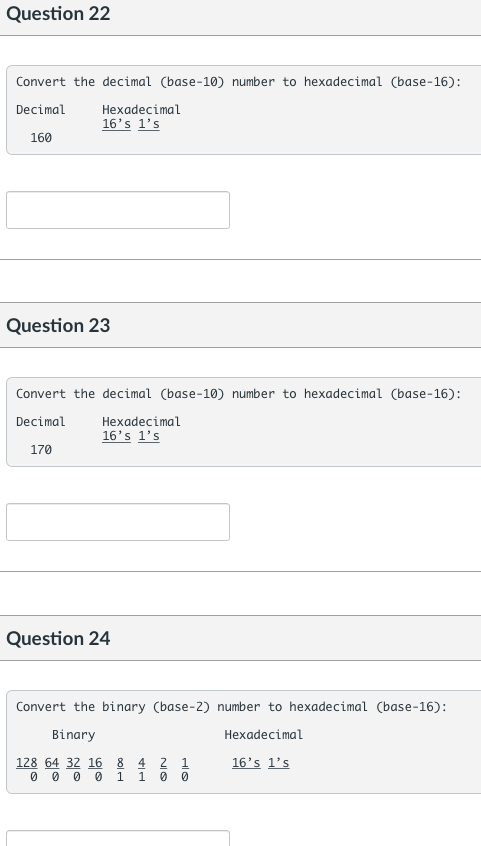This screenshot has width=481, height=846.
Task: Click the 1's column label in Question 23
Action: point(149,436)
